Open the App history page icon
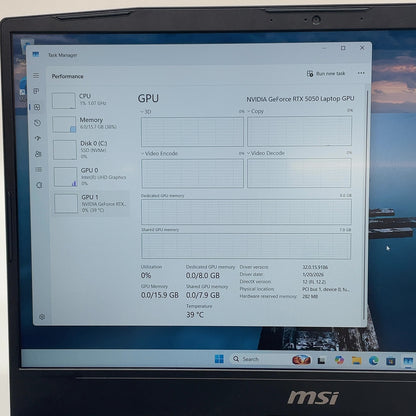The width and height of the screenshot is (416, 416). pyautogui.click(x=37, y=123)
